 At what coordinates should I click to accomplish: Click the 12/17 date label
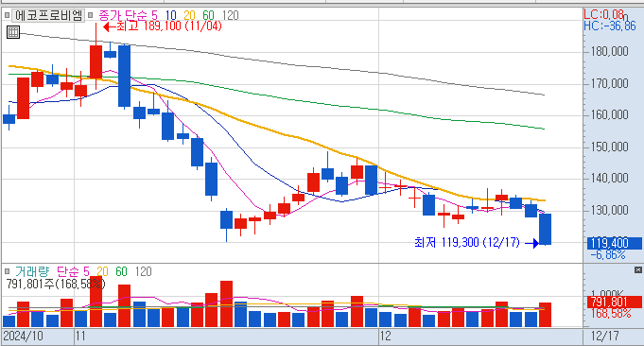coord(604,337)
